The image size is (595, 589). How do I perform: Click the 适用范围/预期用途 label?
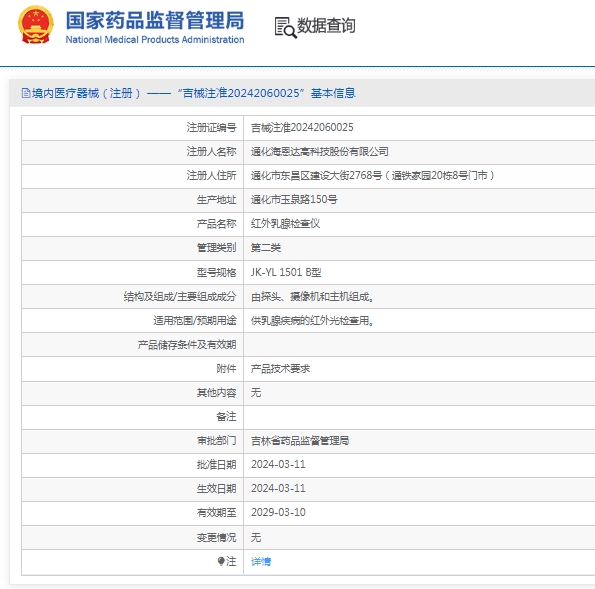(195, 321)
